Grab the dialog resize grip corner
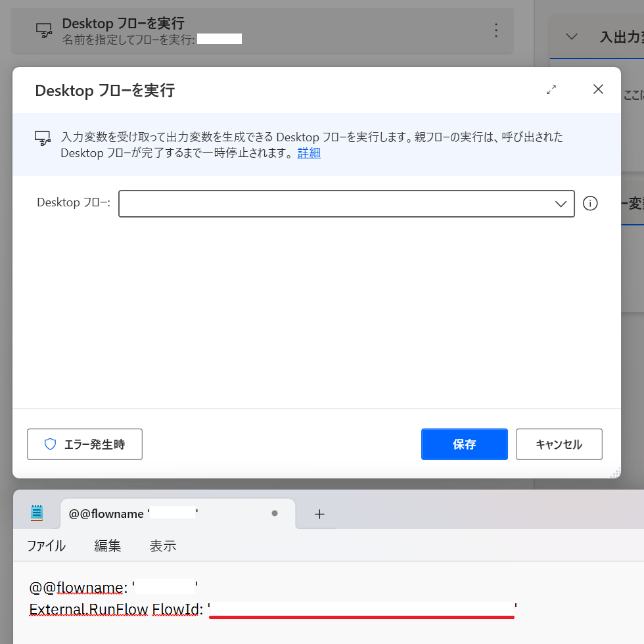Screen dimensions: 644x644 (615, 472)
